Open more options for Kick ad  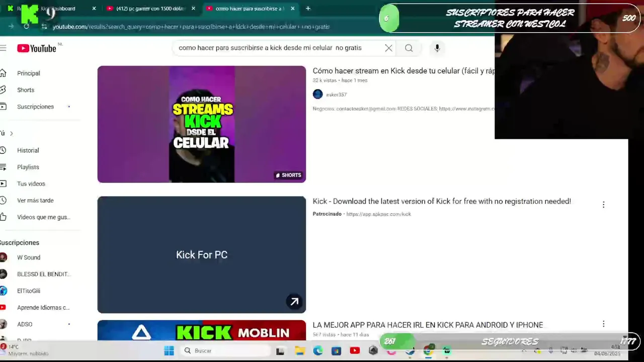pyautogui.click(x=603, y=205)
